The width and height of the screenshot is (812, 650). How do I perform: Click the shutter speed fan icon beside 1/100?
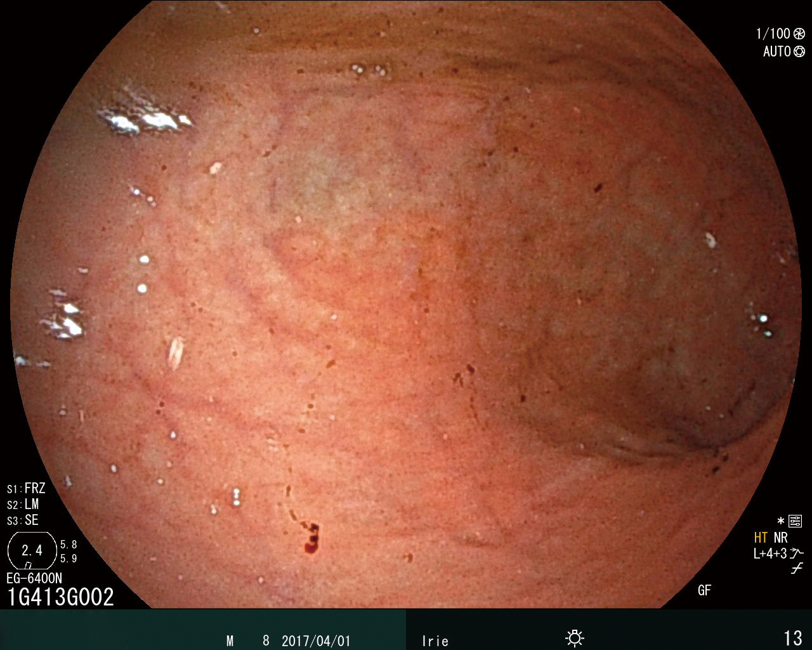pyautogui.click(x=799, y=34)
